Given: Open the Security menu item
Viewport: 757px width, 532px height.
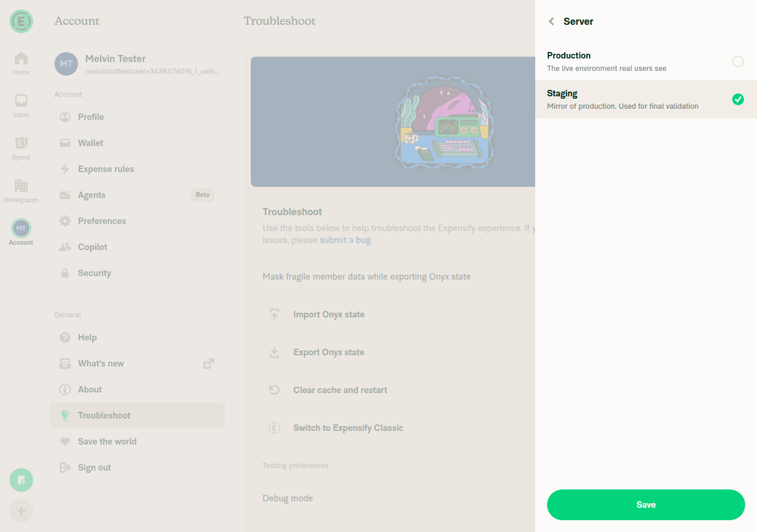Looking at the screenshot, I should [x=137, y=273].
